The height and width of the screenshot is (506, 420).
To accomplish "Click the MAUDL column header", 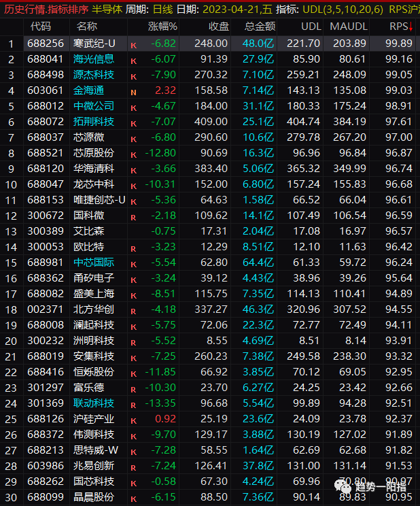I will click(x=349, y=27).
